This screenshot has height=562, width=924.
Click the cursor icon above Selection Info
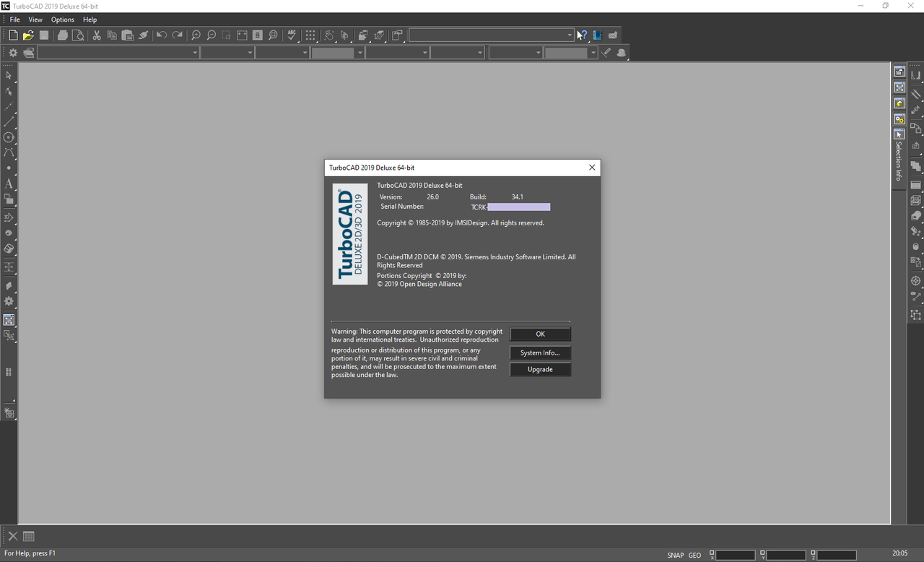[x=899, y=135]
